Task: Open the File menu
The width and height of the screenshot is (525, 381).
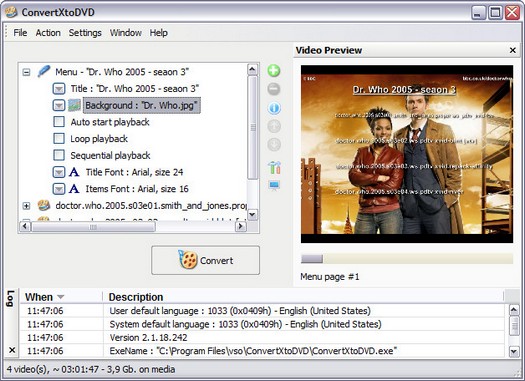Action: point(20,33)
